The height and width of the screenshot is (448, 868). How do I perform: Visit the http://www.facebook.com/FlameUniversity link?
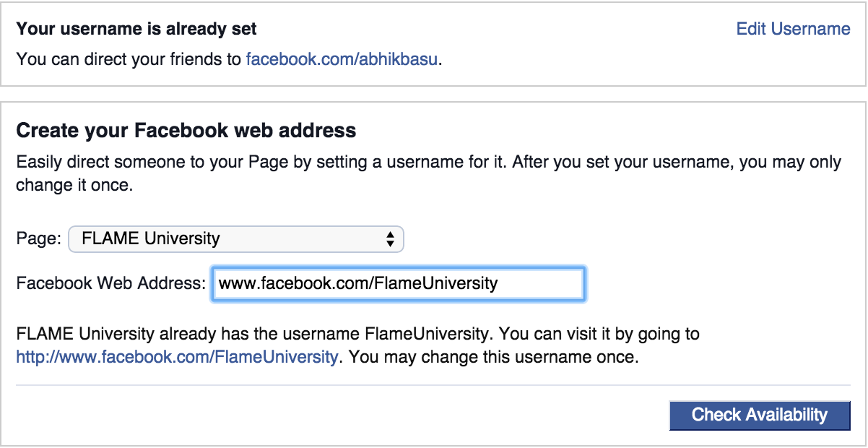[177, 357]
